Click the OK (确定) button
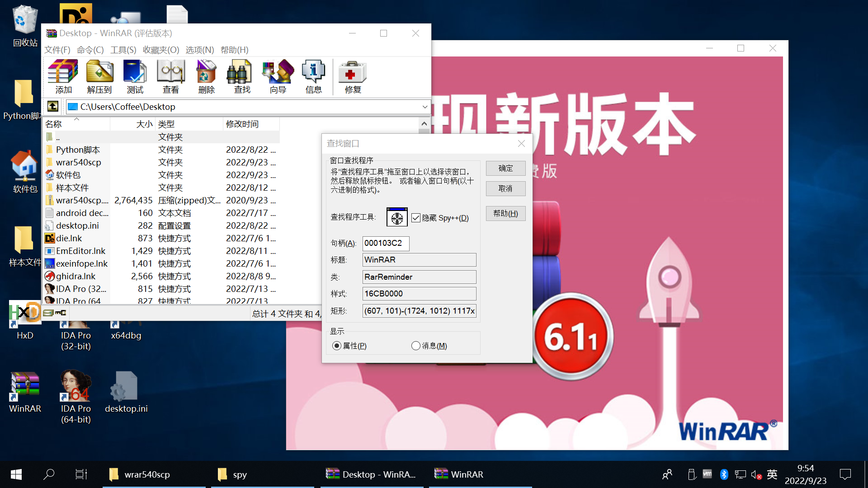Image resolution: width=868 pixels, height=488 pixels. pos(505,168)
